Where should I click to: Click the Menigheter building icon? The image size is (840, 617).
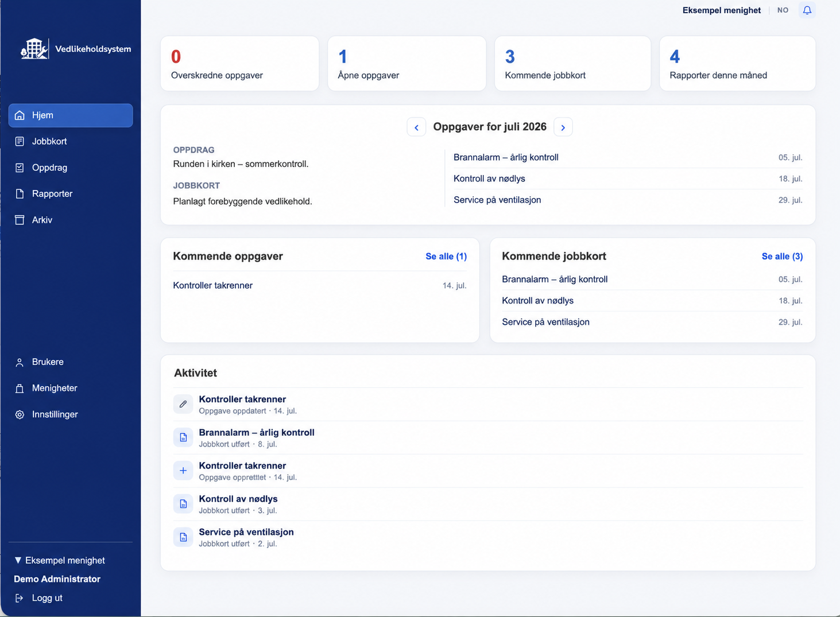click(x=20, y=388)
